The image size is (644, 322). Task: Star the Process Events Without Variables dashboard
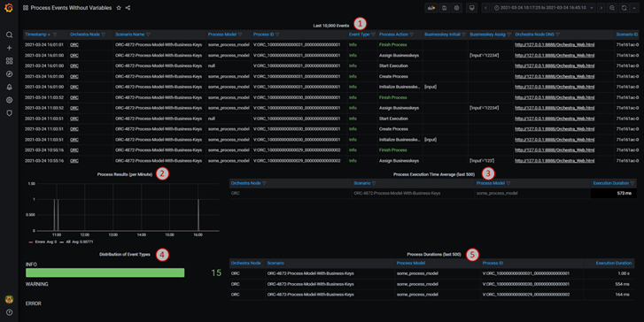pos(119,8)
